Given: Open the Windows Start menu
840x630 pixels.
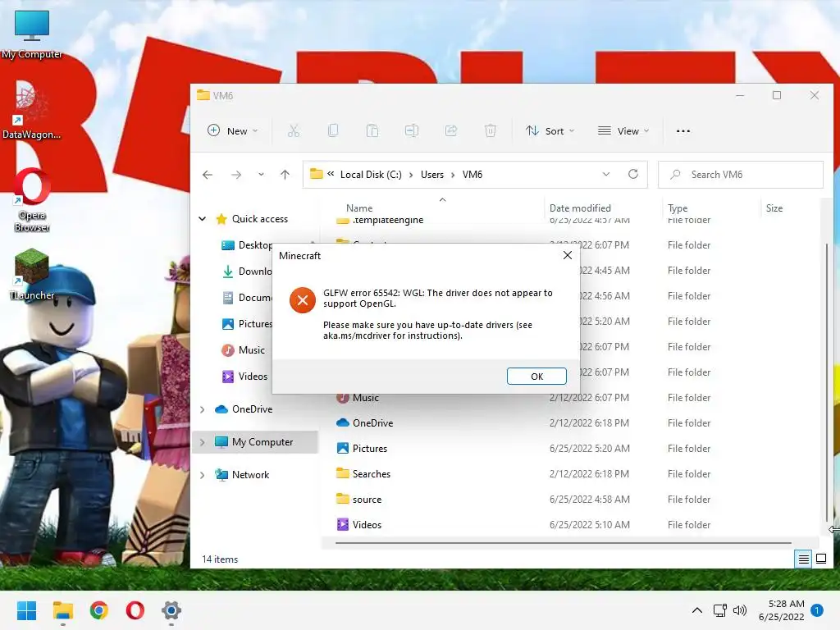Looking at the screenshot, I should tap(27, 610).
